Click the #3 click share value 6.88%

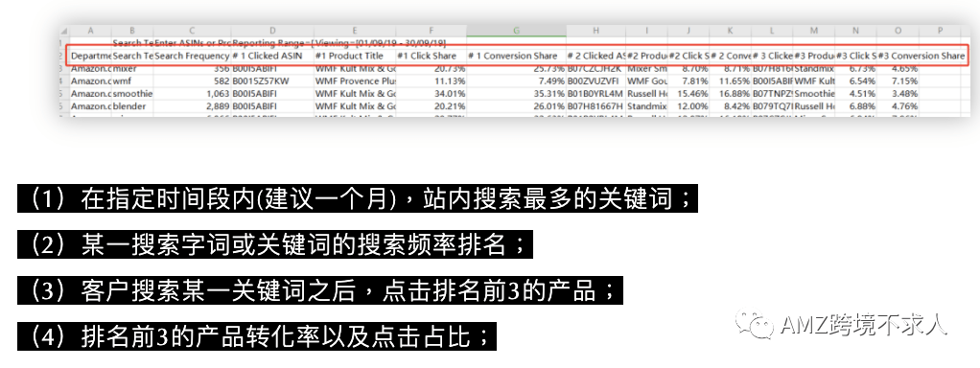pyautogui.click(x=855, y=105)
